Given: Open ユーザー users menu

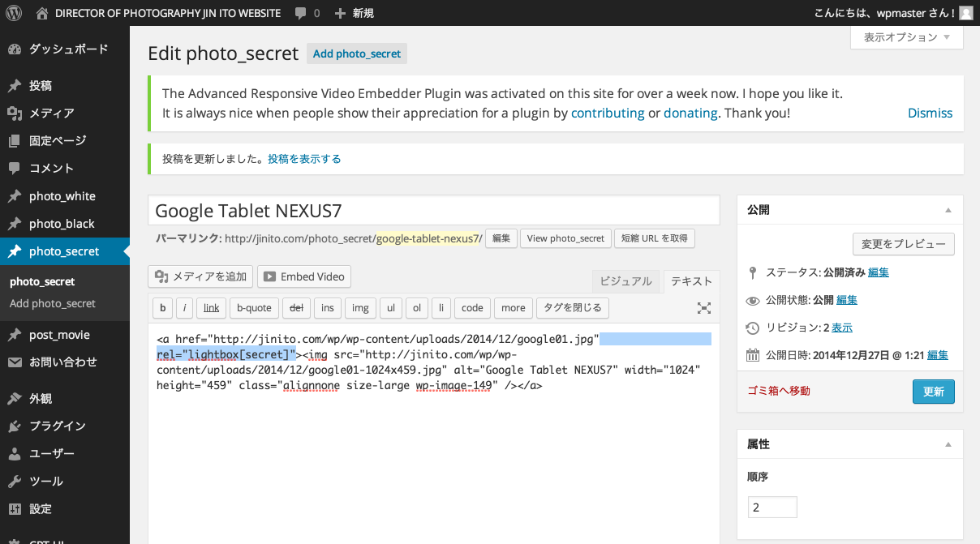Looking at the screenshot, I should click(x=65, y=453).
